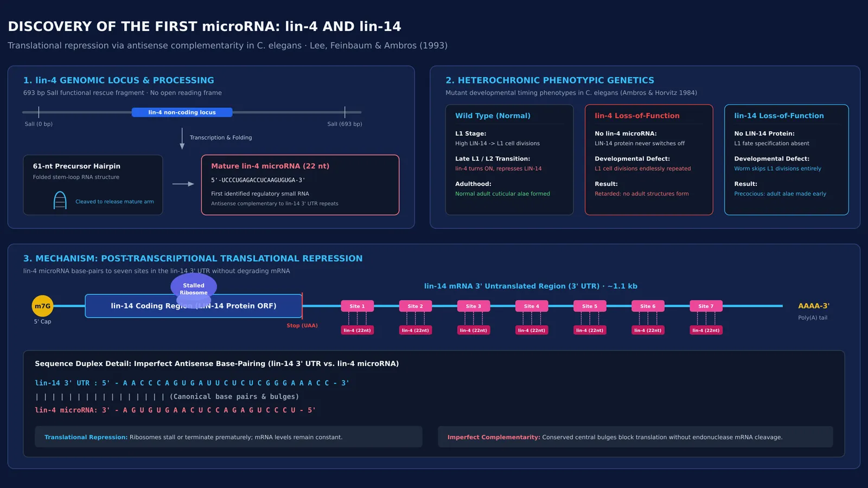Click the AAAA-3' poly(A) tail text
The image size is (868, 488).
coord(814,306)
